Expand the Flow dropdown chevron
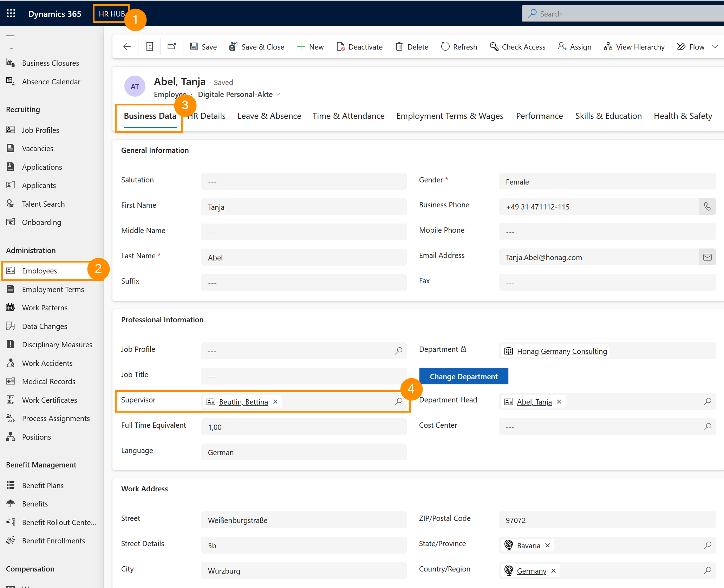 (x=715, y=47)
